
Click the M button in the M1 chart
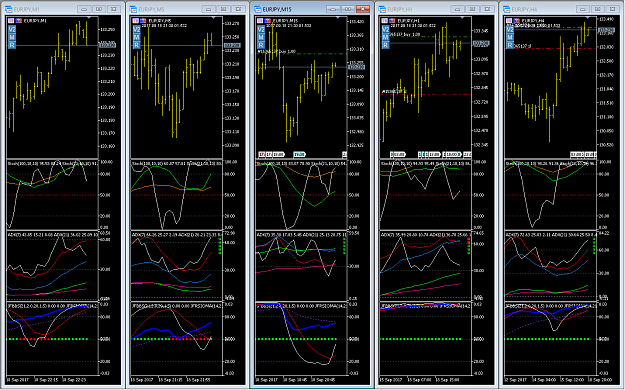(12, 37)
